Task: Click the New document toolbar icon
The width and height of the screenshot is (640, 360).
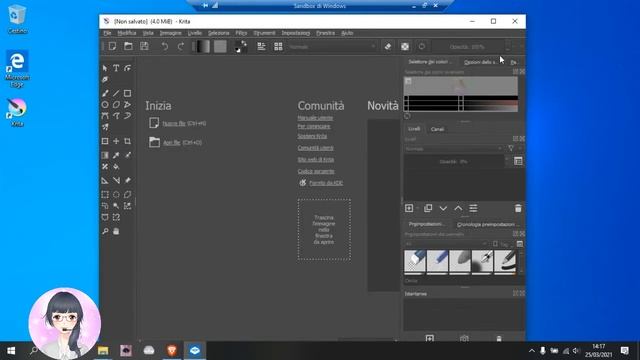Action: pyautogui.click(x=112, y=47)
